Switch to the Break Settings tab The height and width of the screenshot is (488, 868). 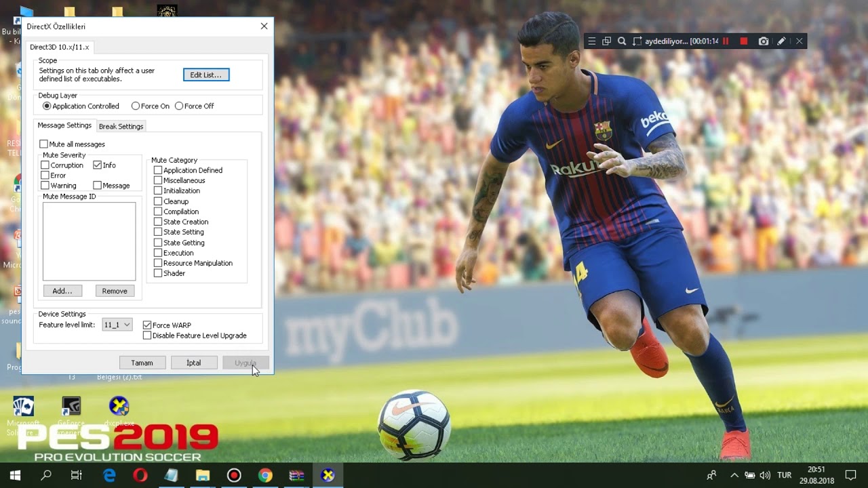point(121,126)
